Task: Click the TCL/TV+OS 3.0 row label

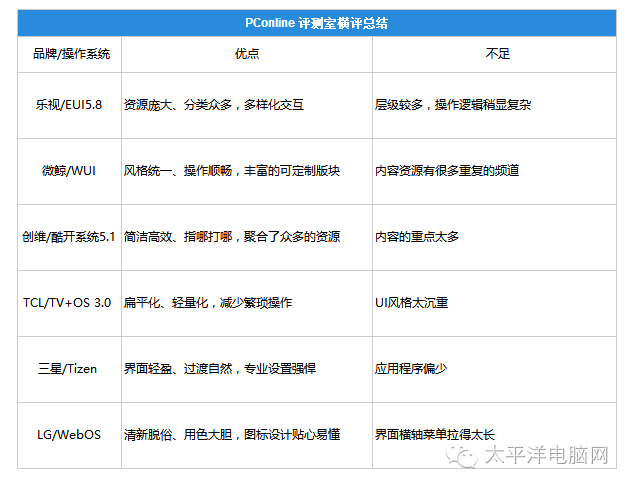Action: (x=69, y=302)
